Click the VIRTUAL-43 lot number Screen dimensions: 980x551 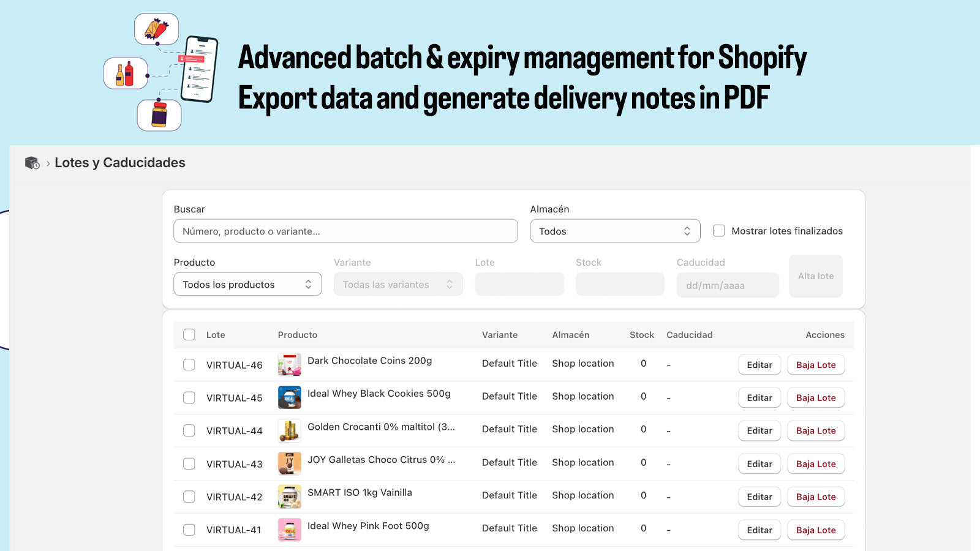[x=235, y=464]
